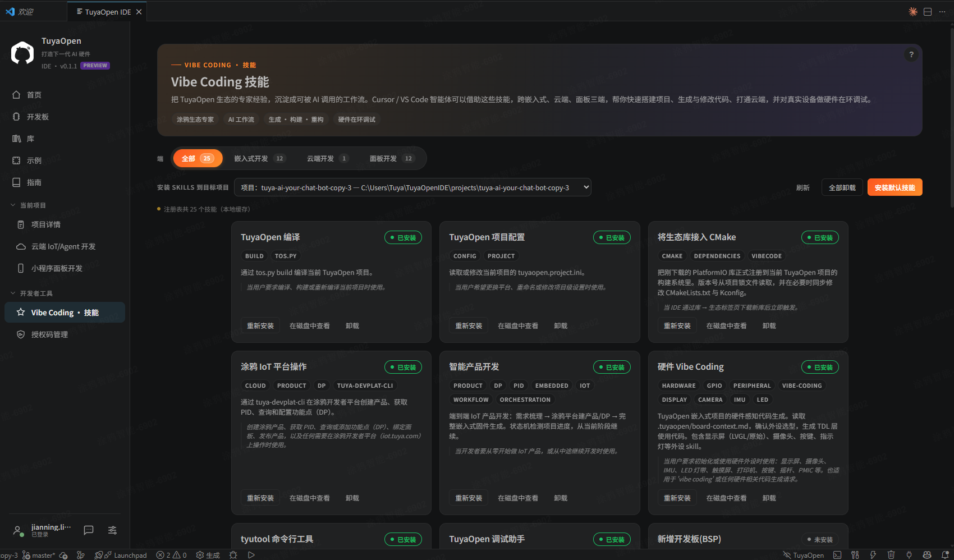This screenshot has height=560, width=954.
Task: Reinstall the TuyaOpen 项目配置 skill
Action: (x=469, y=325)
